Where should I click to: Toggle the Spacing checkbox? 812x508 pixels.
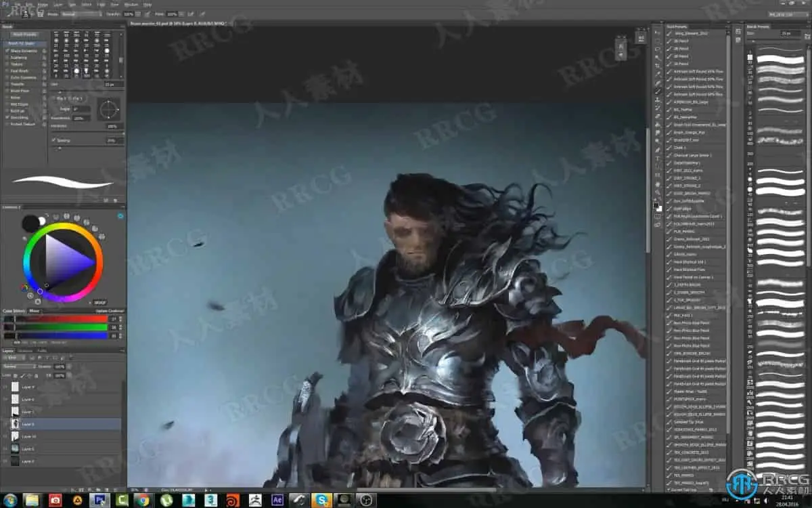click(53, 140)
